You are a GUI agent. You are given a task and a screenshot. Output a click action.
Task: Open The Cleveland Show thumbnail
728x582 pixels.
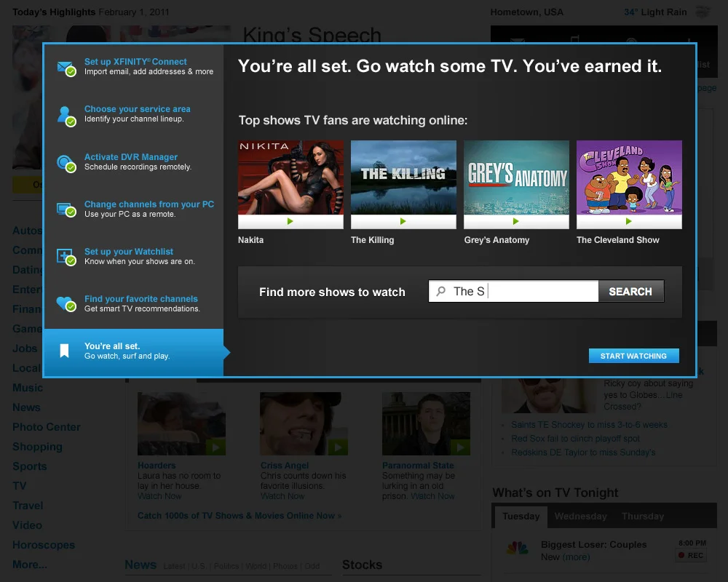(x=629, y=178)
